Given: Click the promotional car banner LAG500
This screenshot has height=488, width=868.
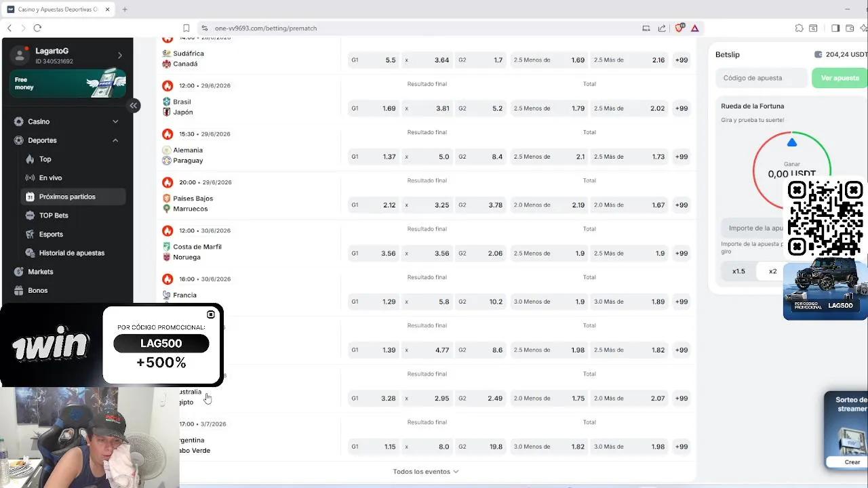Looking at the screenshot, I should pyautogui.click(x=825, y=290).
